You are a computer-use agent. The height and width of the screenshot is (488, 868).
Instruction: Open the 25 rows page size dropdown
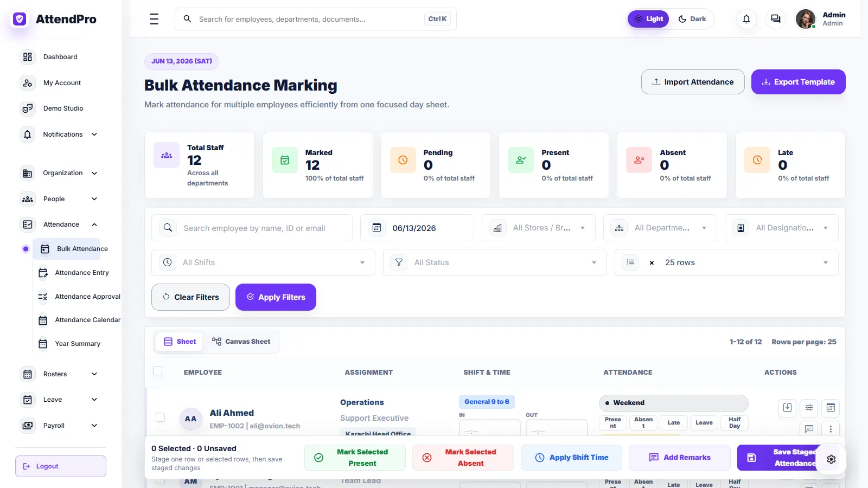(726, 262)
